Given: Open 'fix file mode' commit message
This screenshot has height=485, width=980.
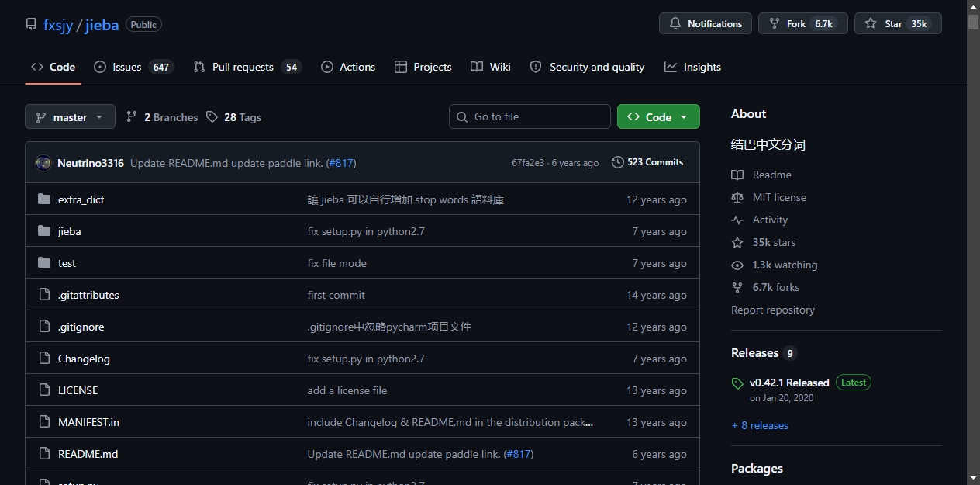Looking at the screenshot, I should coord(336,263).
